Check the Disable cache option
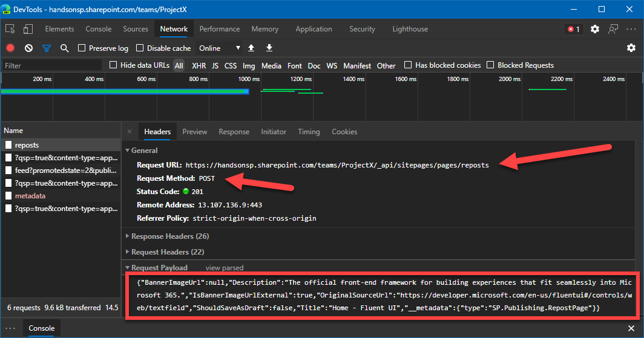 coord(140,48)
